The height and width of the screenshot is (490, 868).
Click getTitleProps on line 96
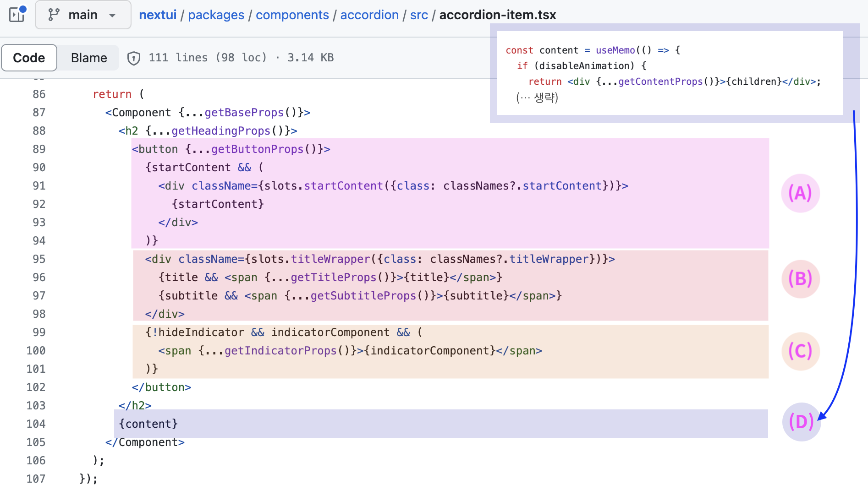pos(334,278)
